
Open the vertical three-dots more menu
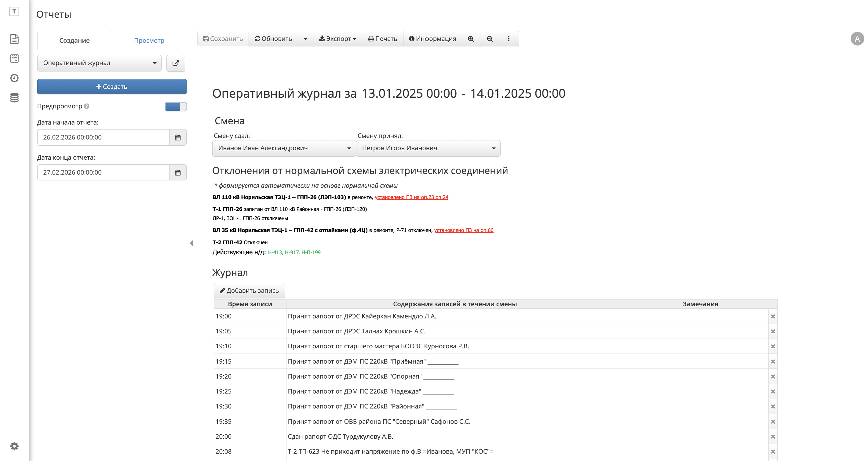click(x=509, y=39)
